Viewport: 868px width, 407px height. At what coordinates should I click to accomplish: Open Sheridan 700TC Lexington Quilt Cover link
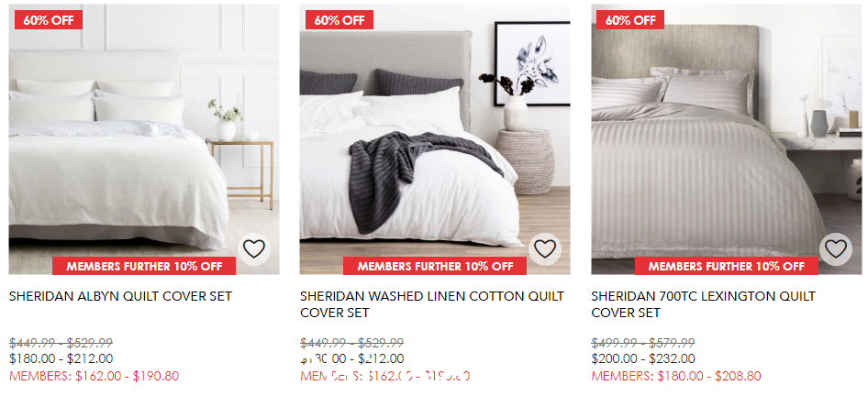(703, 304)
